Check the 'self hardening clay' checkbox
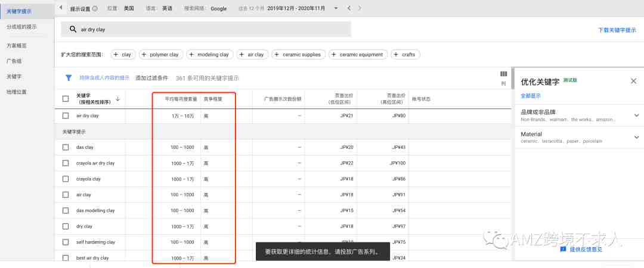 click(66, 242)
